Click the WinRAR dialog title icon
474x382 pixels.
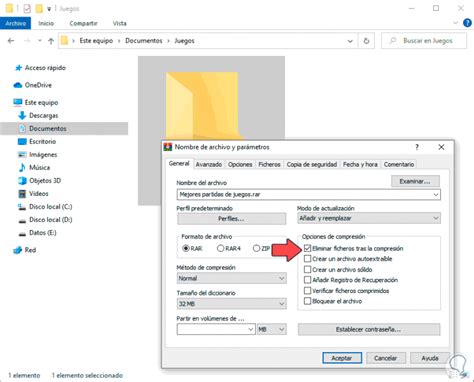coord(168,147)
